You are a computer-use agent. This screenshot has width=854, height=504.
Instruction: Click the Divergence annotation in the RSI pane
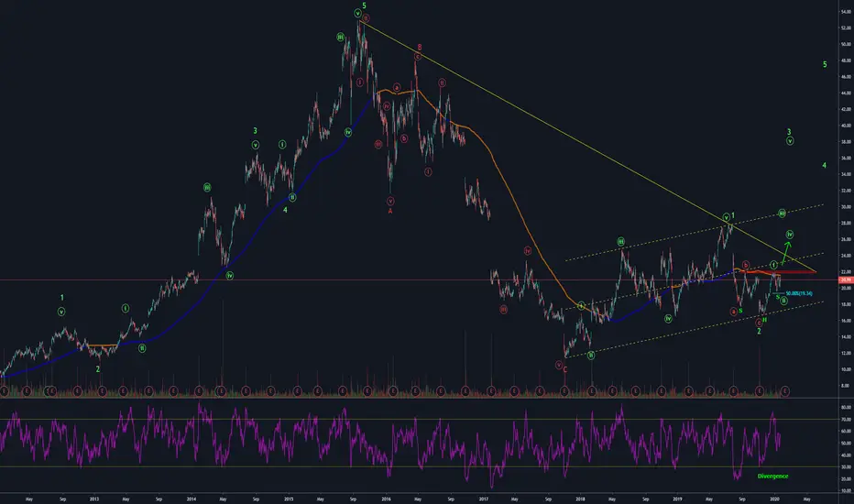point(772,477)
